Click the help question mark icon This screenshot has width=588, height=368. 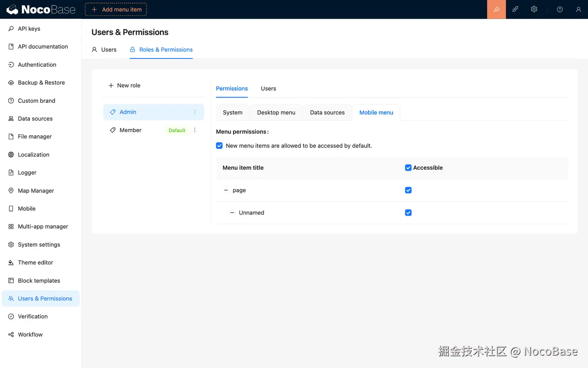click(x=560, y=9)
